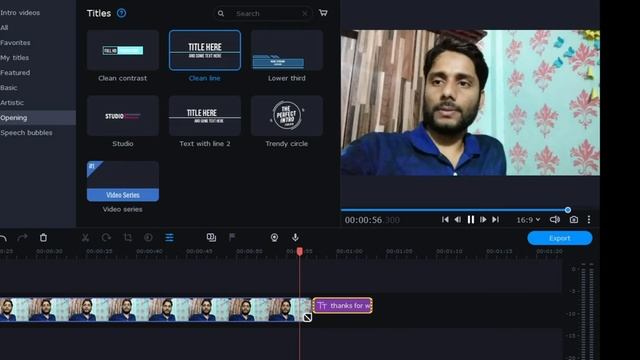Split clip using the scissors icon
640x360 pixels.
pos(85,238)
